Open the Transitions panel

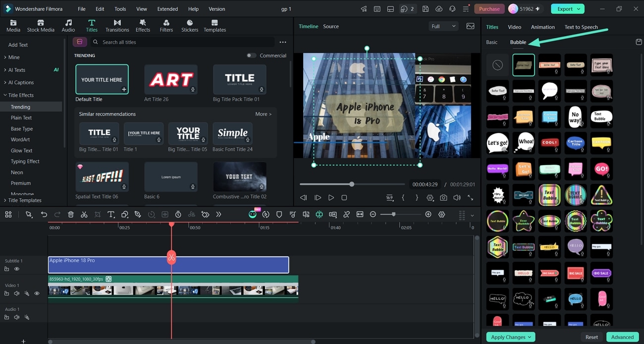tap(117, 26)
